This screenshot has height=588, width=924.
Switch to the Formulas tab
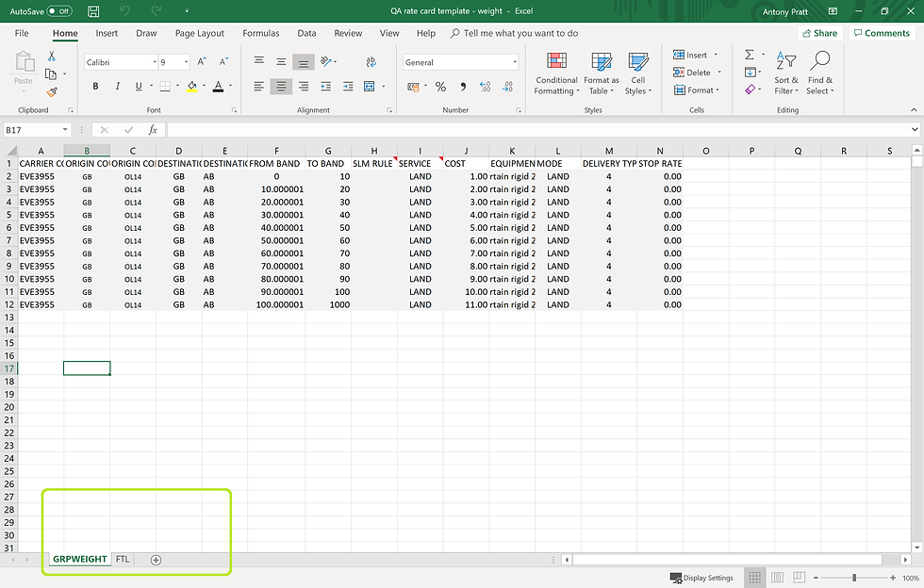coord(261,33)
